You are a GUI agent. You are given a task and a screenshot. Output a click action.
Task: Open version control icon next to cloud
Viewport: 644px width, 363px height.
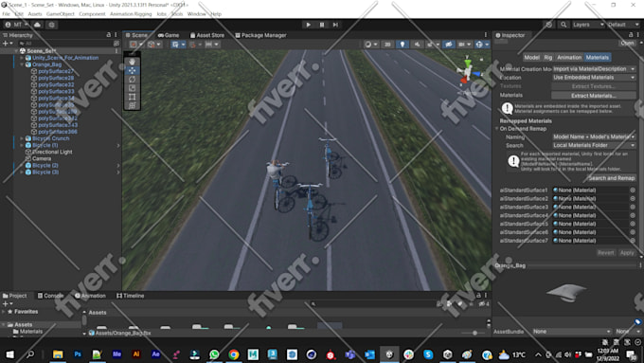tap(52, 25)
